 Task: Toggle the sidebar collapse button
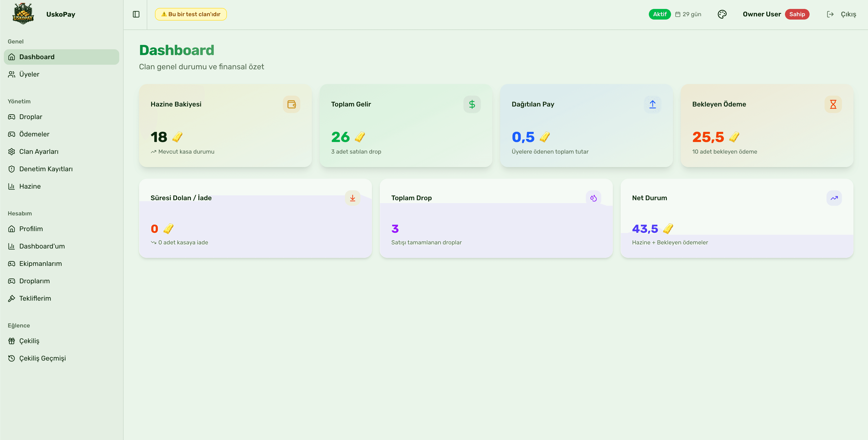(x=136, y=14)
